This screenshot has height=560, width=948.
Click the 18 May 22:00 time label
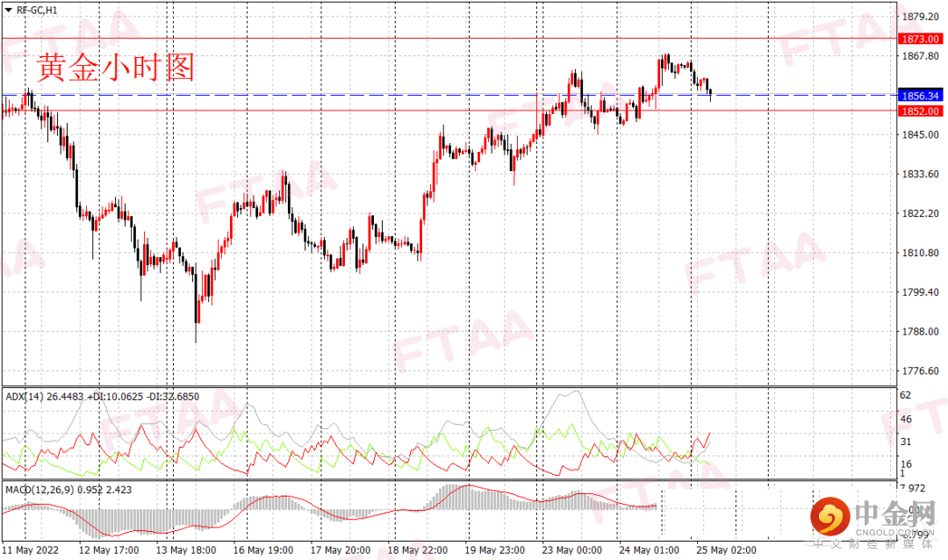tap(418, 549)
